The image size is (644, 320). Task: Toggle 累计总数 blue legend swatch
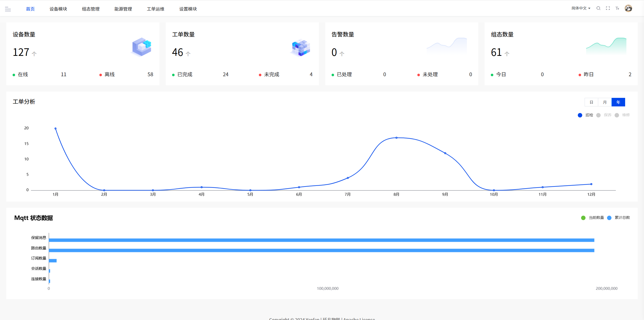[x=609, y=218]
